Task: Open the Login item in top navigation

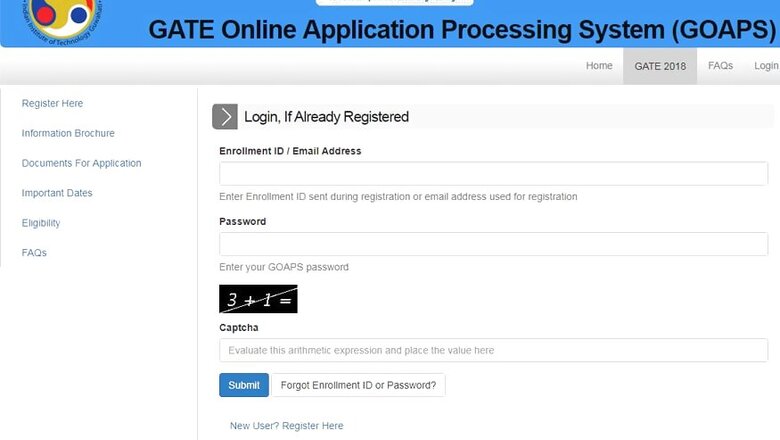Action: [766, 66]
